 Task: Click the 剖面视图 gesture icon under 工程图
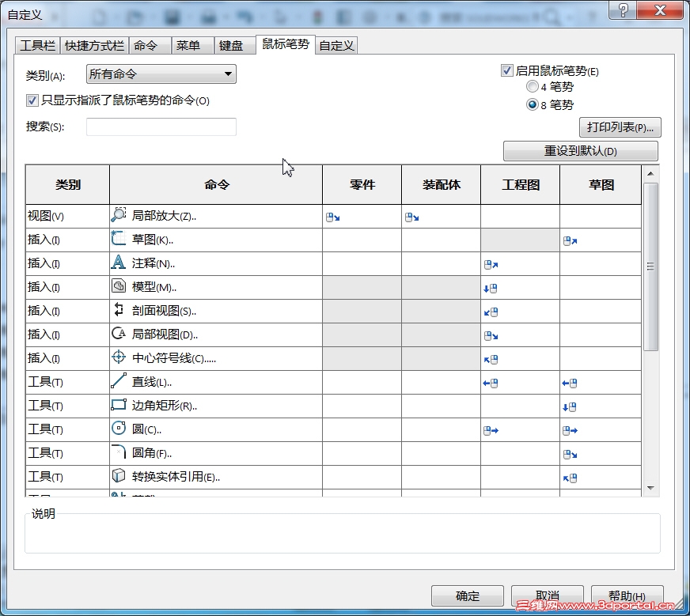[x=491, y=312]
